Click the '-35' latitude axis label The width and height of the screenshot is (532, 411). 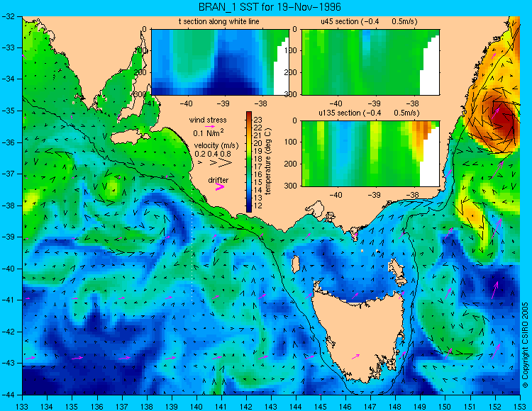pos(8,111)
